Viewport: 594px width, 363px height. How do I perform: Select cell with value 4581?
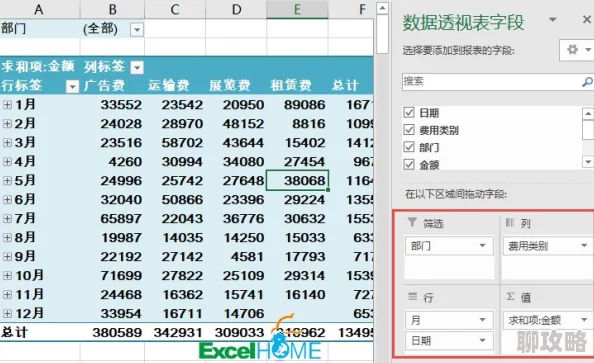[236, 257]
